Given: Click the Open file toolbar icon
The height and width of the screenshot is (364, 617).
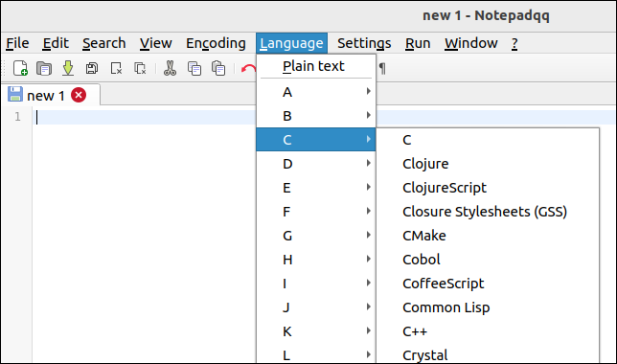Looking at the screenshot, I should [44, 68].
